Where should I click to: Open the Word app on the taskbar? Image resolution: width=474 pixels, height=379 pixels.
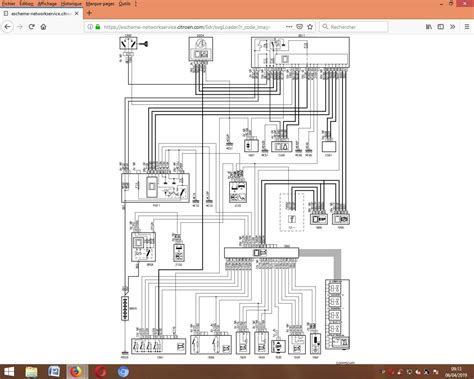coord(54,372)
